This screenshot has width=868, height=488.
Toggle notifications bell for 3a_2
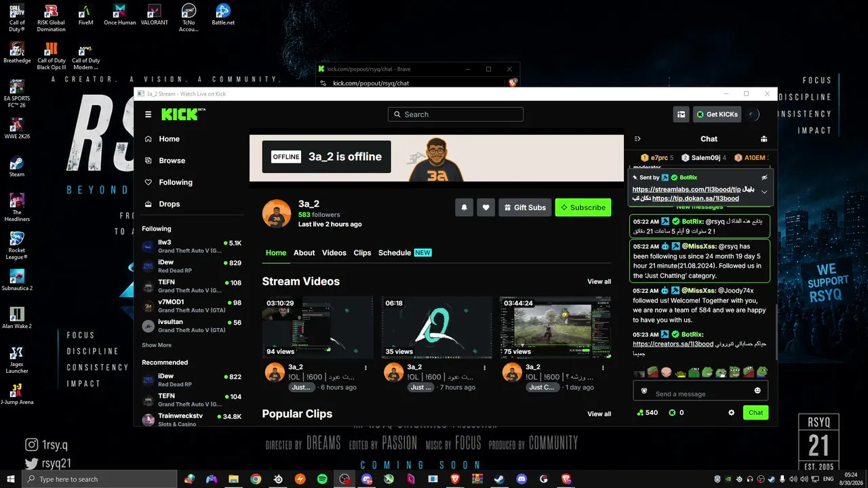(464, 207)
